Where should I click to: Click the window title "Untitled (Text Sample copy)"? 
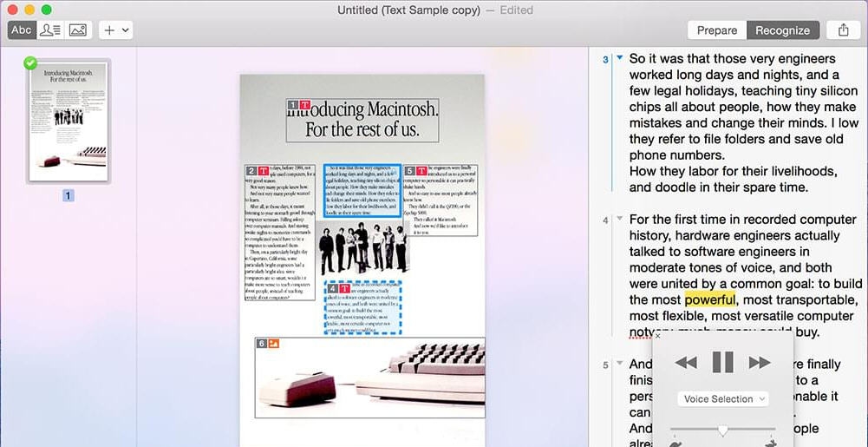[409, 10]
